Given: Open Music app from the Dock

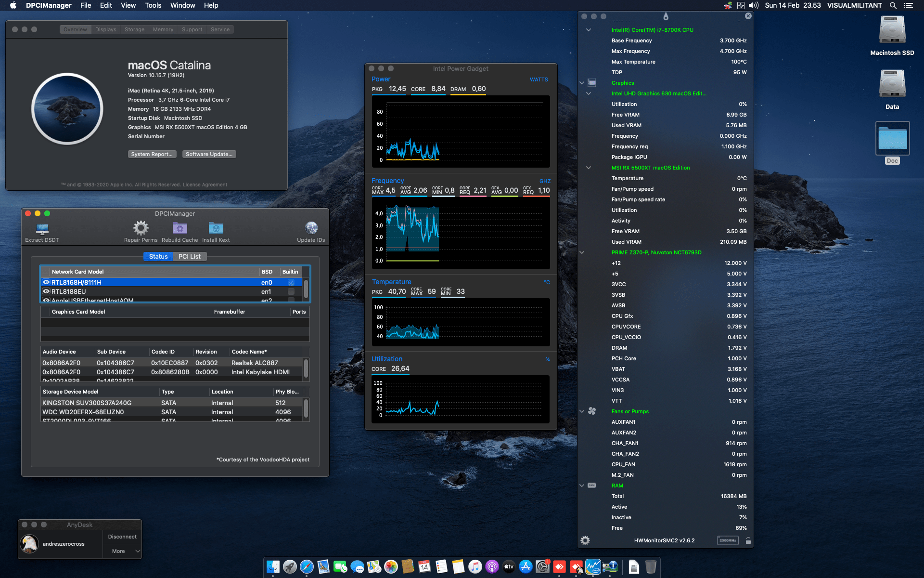Looking at the screenshot, I should tap(475, 567).
